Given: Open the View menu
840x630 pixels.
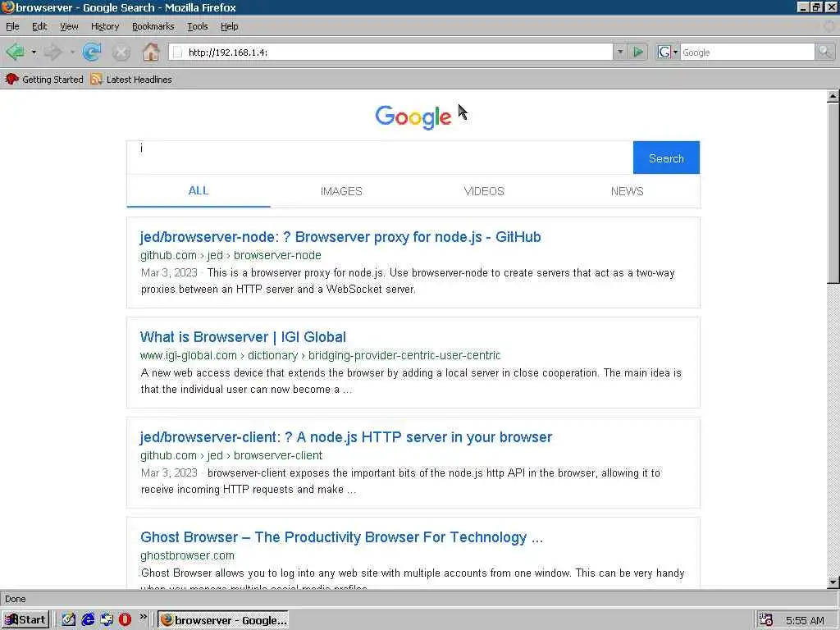Looking at the screenshot, I should pyautogui.click(x=69, y=26).
